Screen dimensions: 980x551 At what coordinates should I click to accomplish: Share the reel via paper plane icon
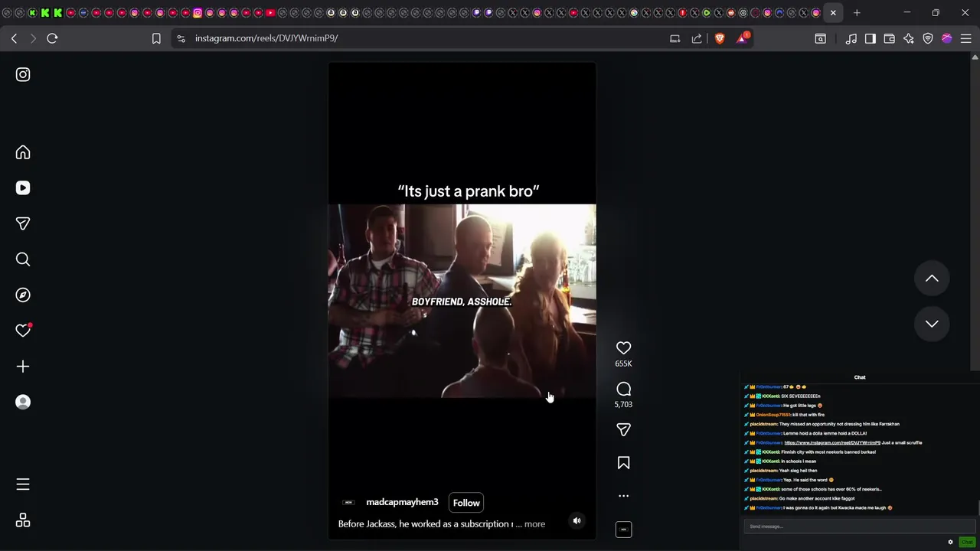(623, 430)
